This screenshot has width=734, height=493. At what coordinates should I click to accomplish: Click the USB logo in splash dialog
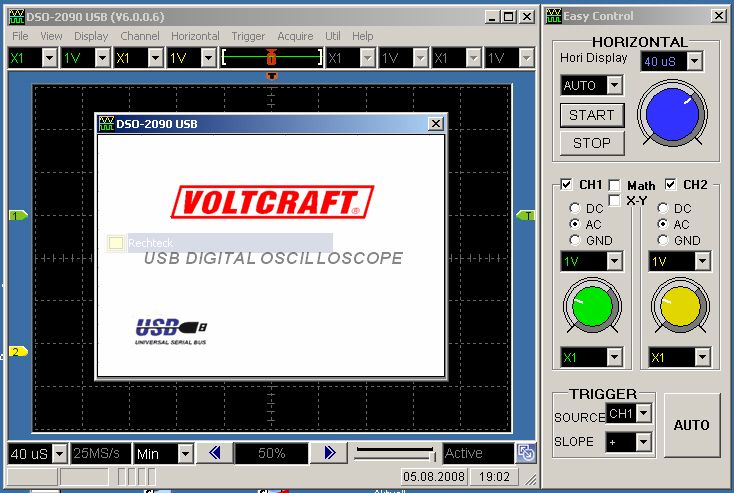(x=171, y=331)
